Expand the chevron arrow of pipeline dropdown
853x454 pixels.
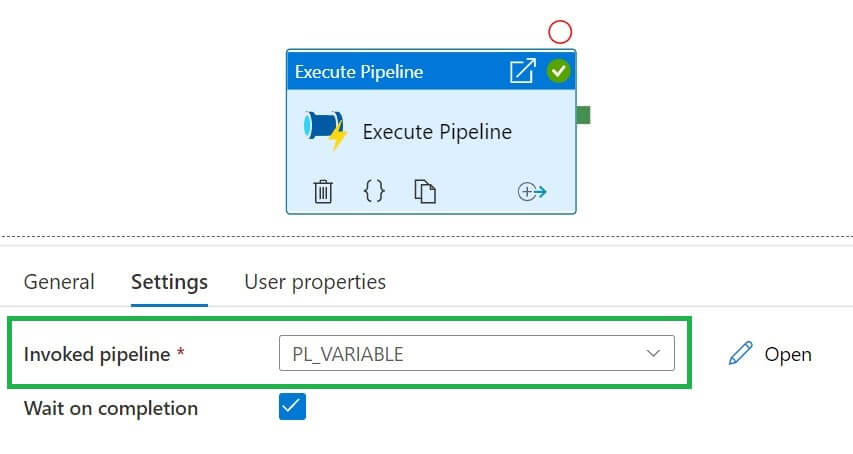pyautogui.click(x=654, y=353)
